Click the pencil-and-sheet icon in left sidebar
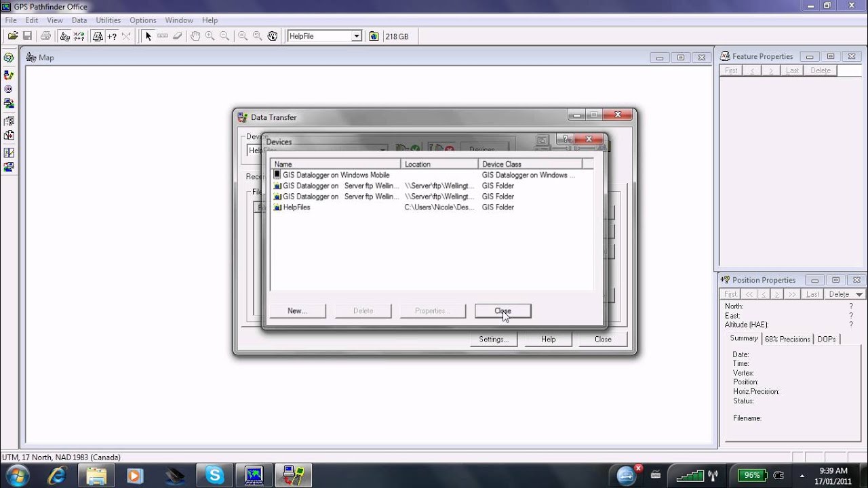Image resolution: width=868 pixels, height=488 pixels. pos(9,152)
